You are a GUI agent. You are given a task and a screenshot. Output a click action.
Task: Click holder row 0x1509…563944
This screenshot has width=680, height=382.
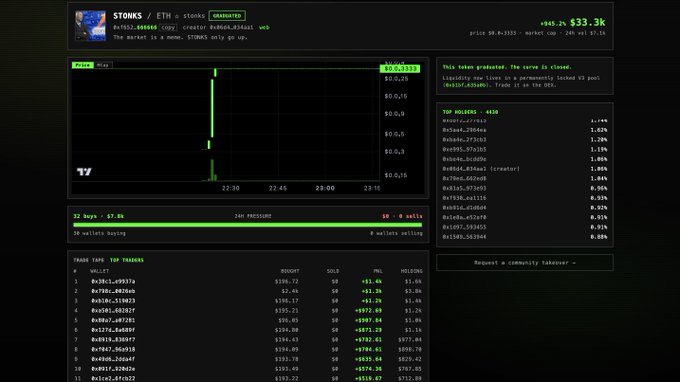point(525,237)
